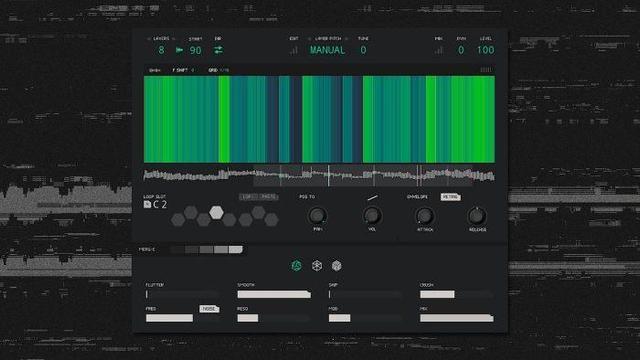
Task: Select the lightest MERGE gradient segment
Action: [236, 249]
